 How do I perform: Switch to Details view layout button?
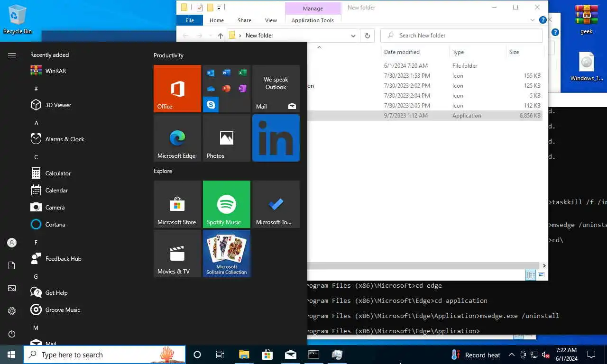point(531,275)
